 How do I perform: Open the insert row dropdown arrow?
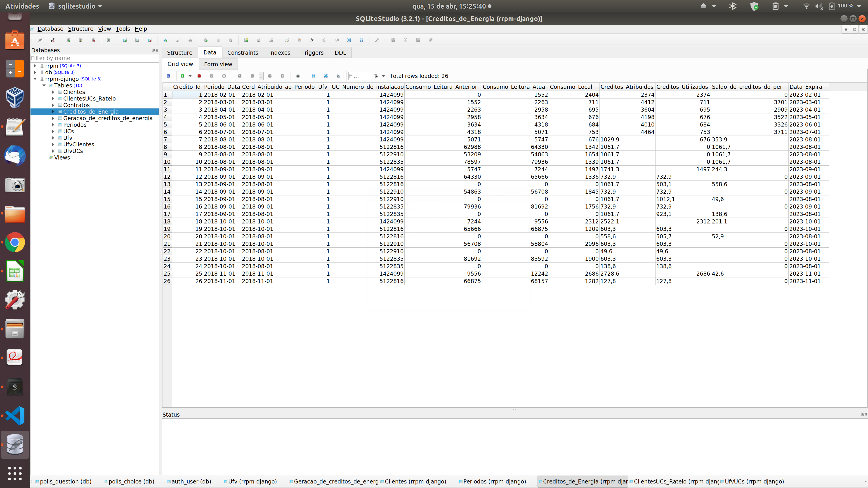(x=190, y=76)
